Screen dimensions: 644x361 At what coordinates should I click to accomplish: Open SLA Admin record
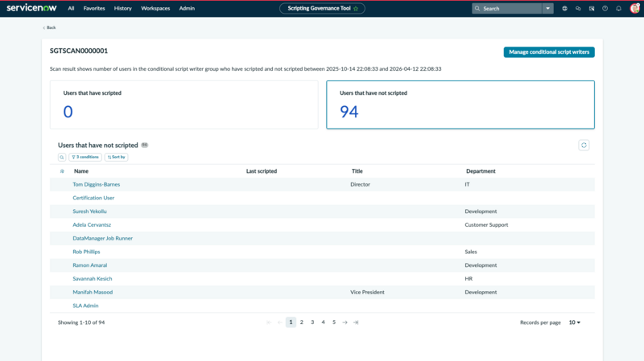[85, 306]
